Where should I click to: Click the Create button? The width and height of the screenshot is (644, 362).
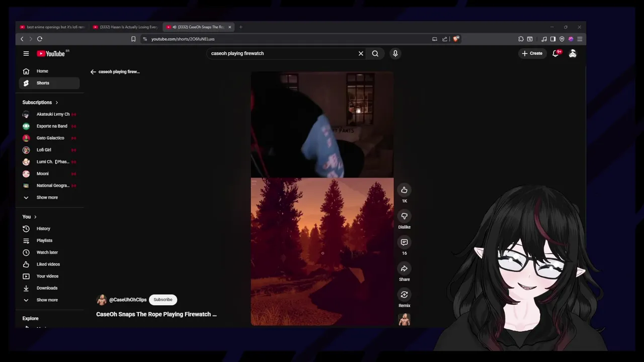[532, 53]
